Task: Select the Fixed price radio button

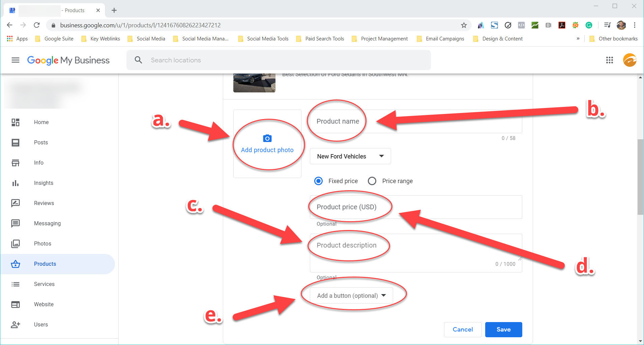Action: pyautogui.click(x=318, y=181)
